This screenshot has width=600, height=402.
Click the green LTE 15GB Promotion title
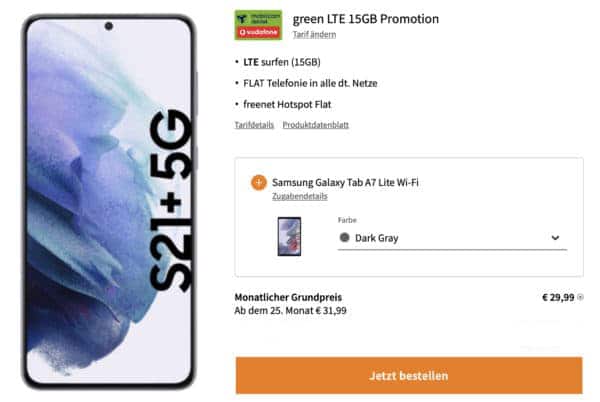(x=365, y=19)
